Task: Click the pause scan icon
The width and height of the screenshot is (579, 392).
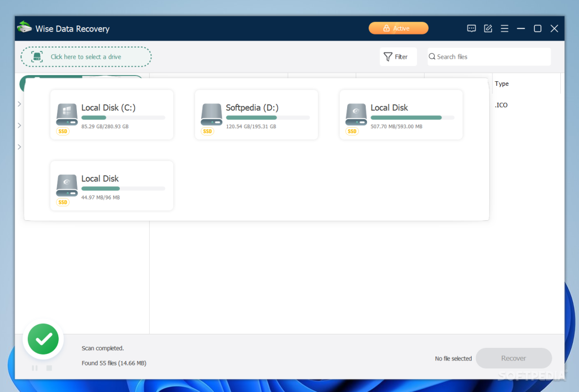Action: [x=34, y=368]
